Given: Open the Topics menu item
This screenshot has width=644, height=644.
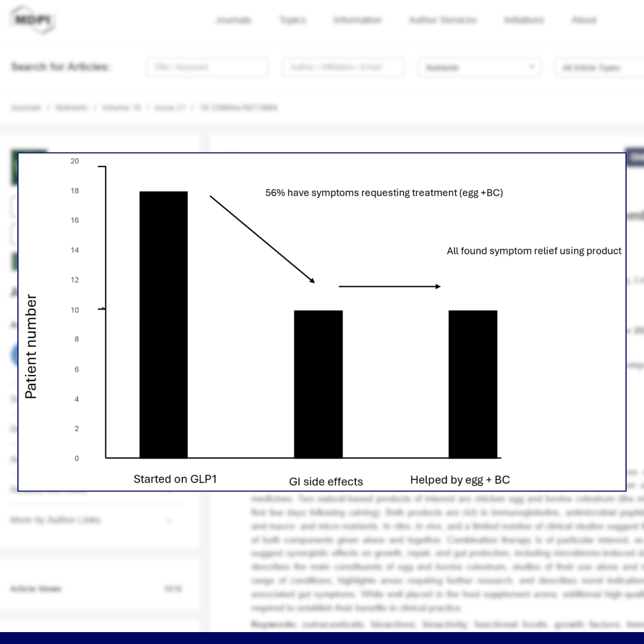Looking at the screenshot, I should pyautogui.click(x=293, y=20).
